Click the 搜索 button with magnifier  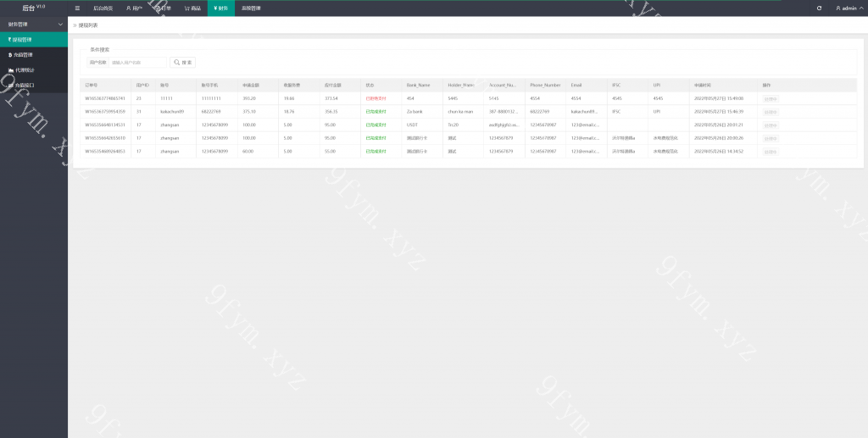pos(183,63)
